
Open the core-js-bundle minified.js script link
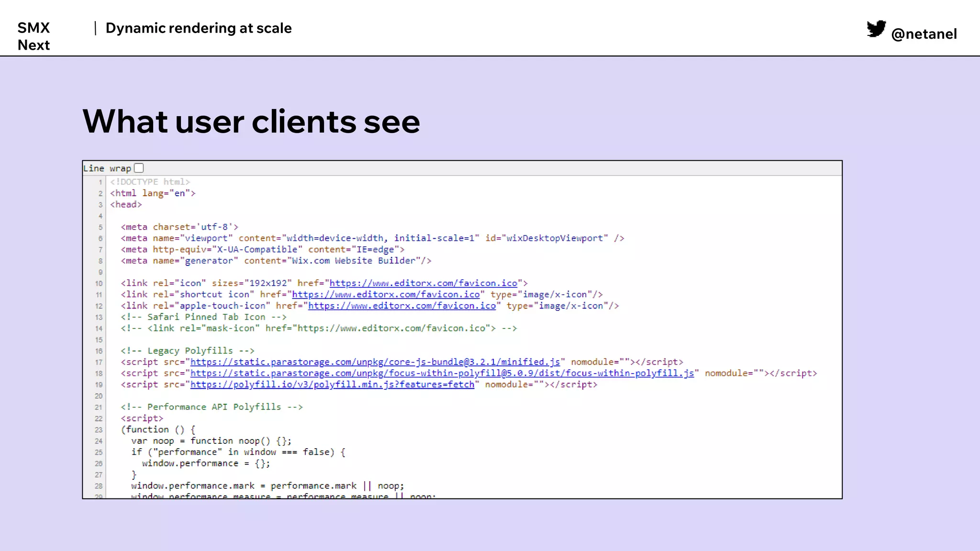pyautogui.click(x=375, y=362)
